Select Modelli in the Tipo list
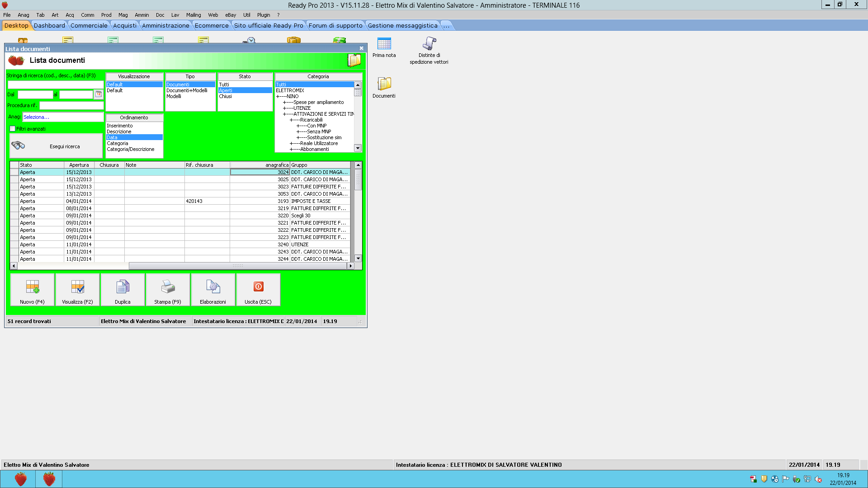The height and width of the screenshot is (488, 868). click(x=190, y=96)
